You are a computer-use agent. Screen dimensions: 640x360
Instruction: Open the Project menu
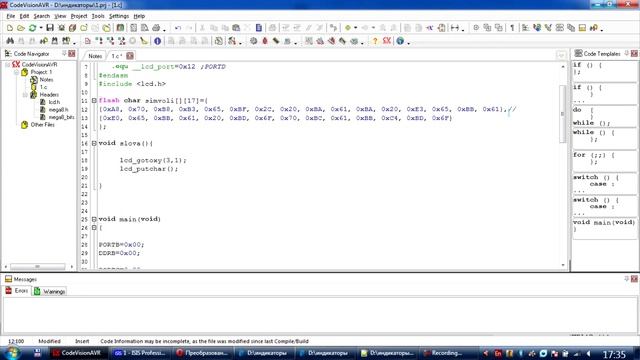[x=79, y=16]
